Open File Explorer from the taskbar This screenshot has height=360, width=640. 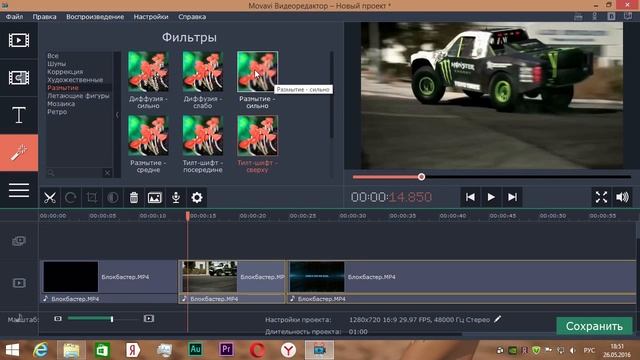click(x=71, y=350)
